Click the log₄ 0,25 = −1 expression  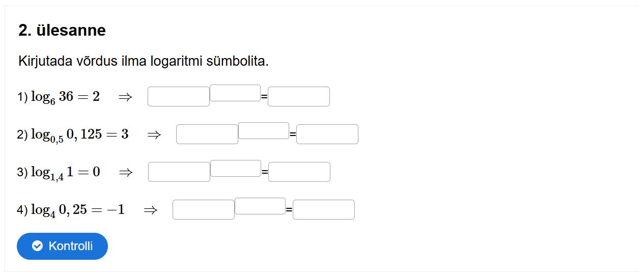(x=77, y=210)
